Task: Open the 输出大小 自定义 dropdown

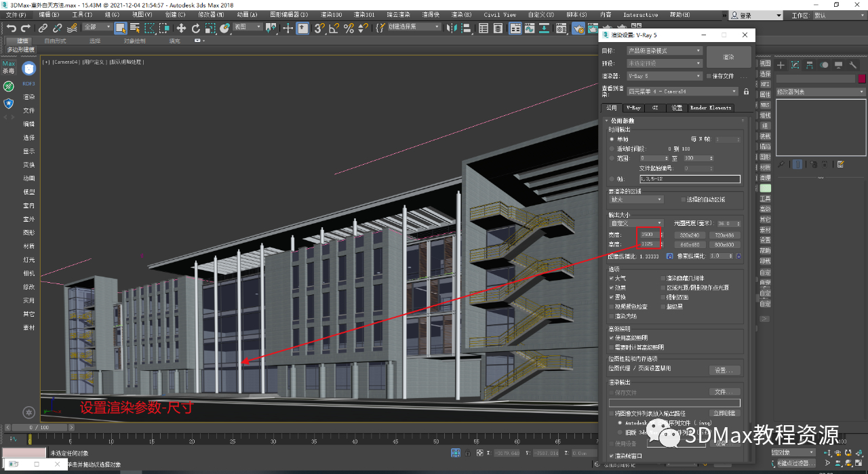Action: 636,222
